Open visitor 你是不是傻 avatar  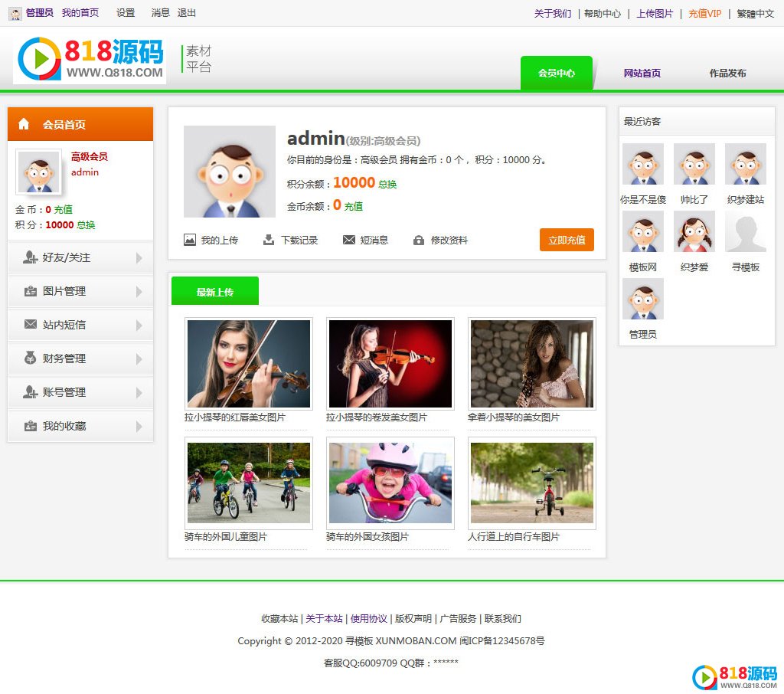pos(643,164)
